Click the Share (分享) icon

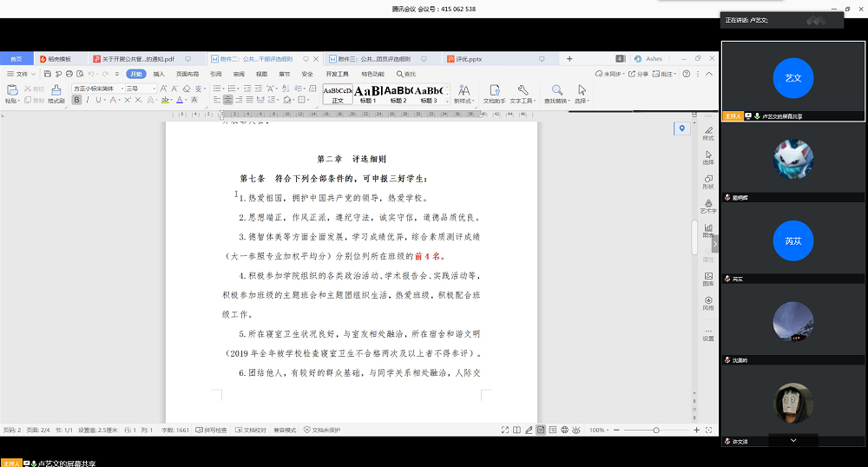click(638, 75)
